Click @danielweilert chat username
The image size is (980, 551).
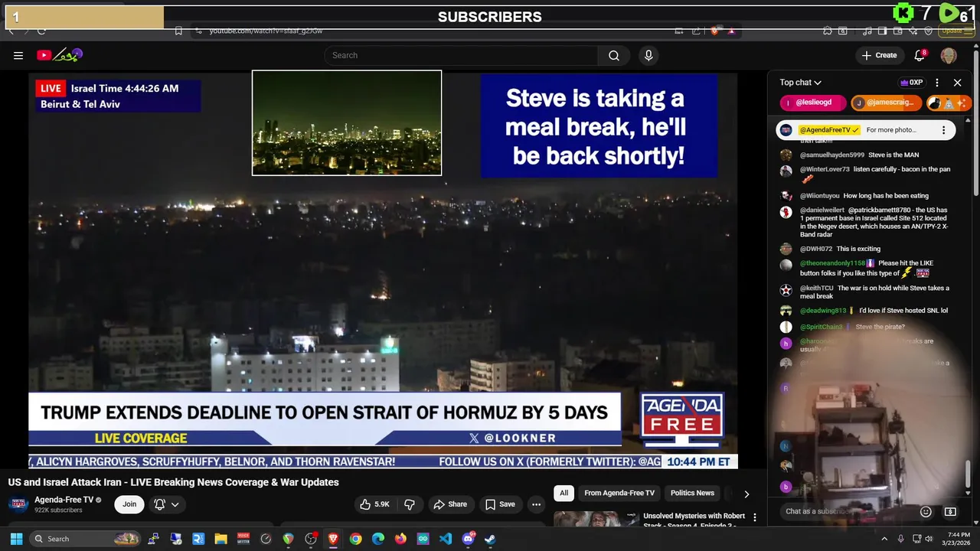click(822, 210)
